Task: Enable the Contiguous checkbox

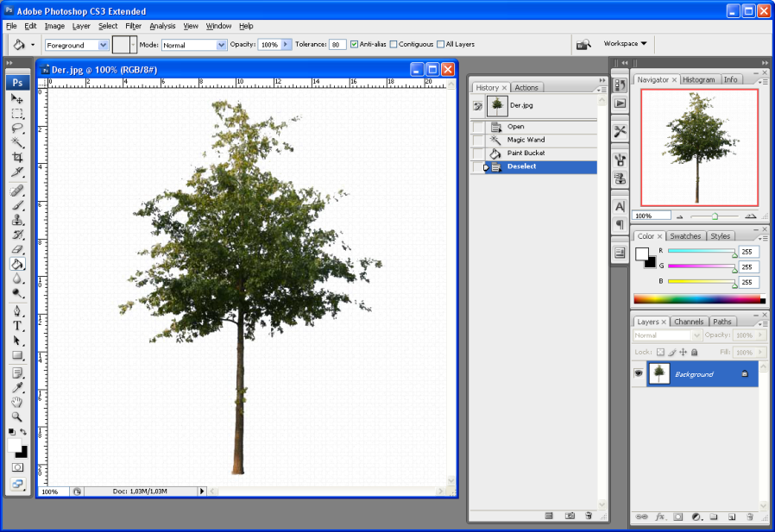Action: pos(394,44)
